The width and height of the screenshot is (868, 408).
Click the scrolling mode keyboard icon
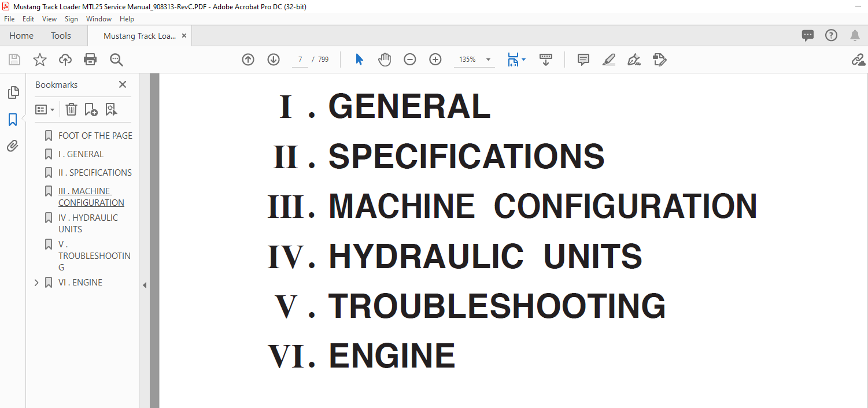(x=546, y=60)
